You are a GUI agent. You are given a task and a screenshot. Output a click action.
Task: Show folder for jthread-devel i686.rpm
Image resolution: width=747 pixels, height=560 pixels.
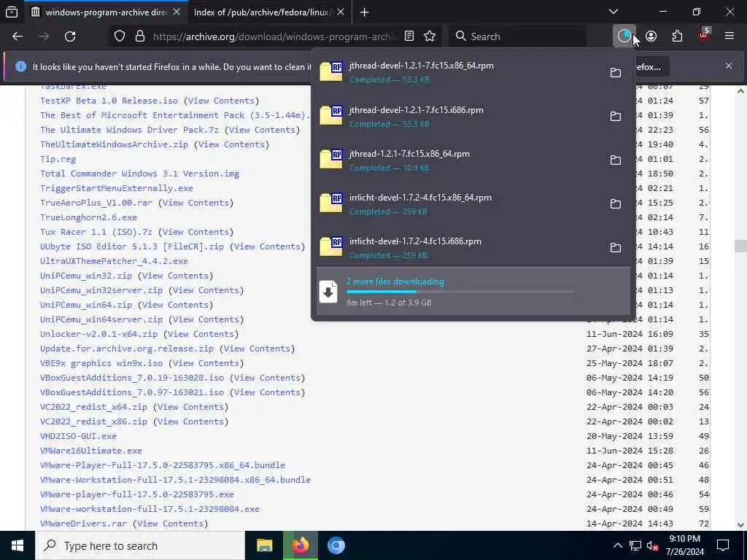[616, 116]
